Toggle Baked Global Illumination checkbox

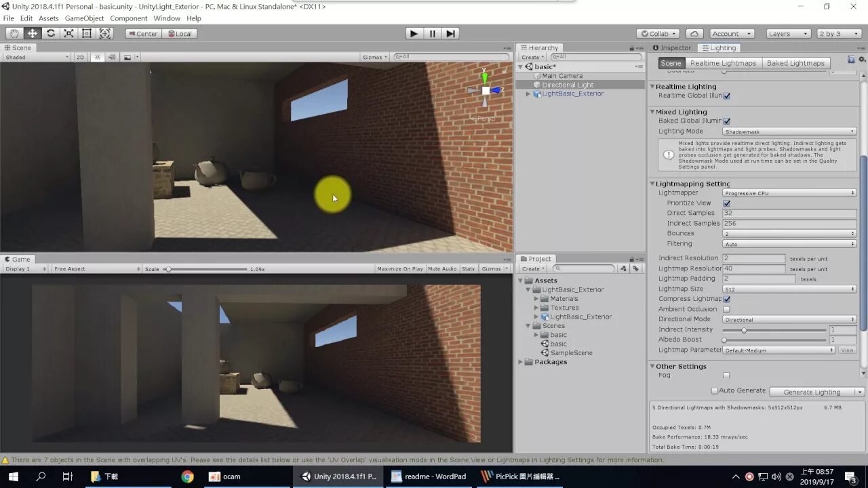(x=726, y=121)
